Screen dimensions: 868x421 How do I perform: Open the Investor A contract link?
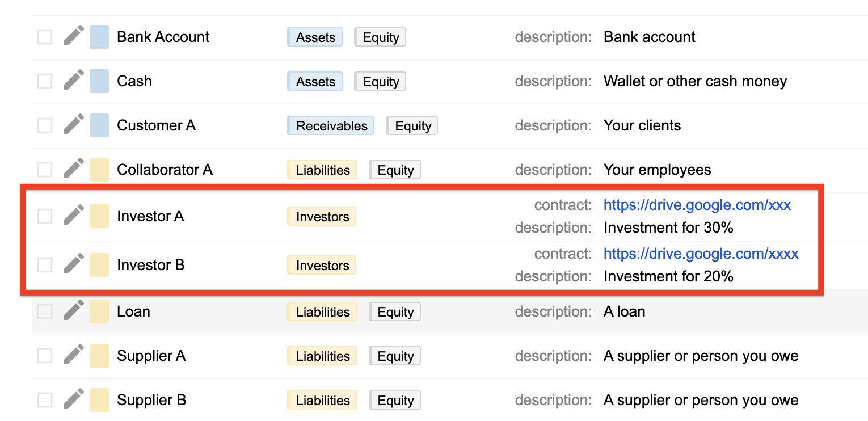click(697, 205)
